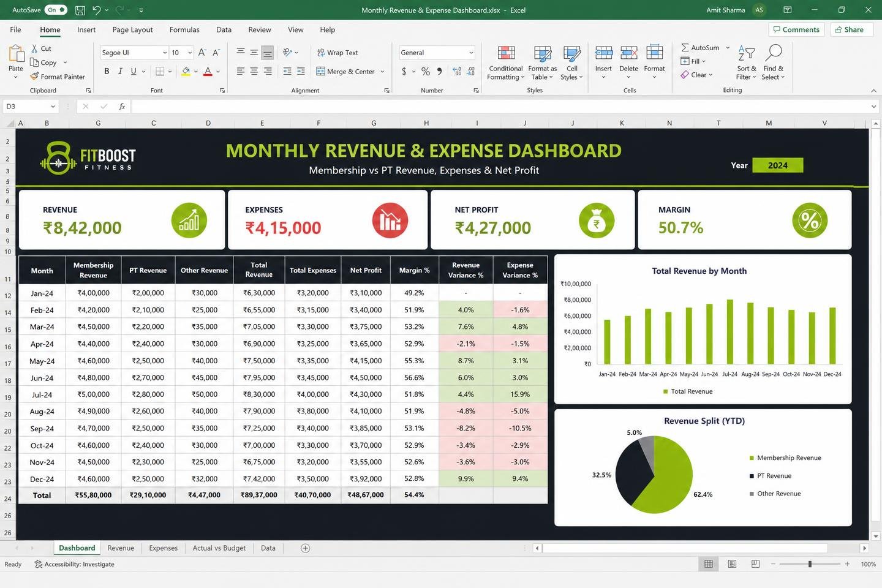Apply Percent Style format
Screen dimensions: 882x588
426,71
